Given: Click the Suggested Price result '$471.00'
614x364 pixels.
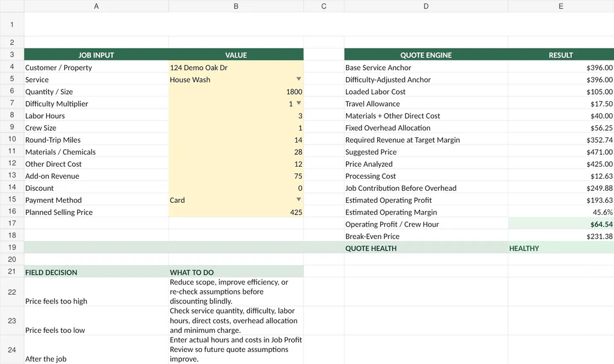Looking at the screenshot, I should pyautogui.click(x=561, y=152).
